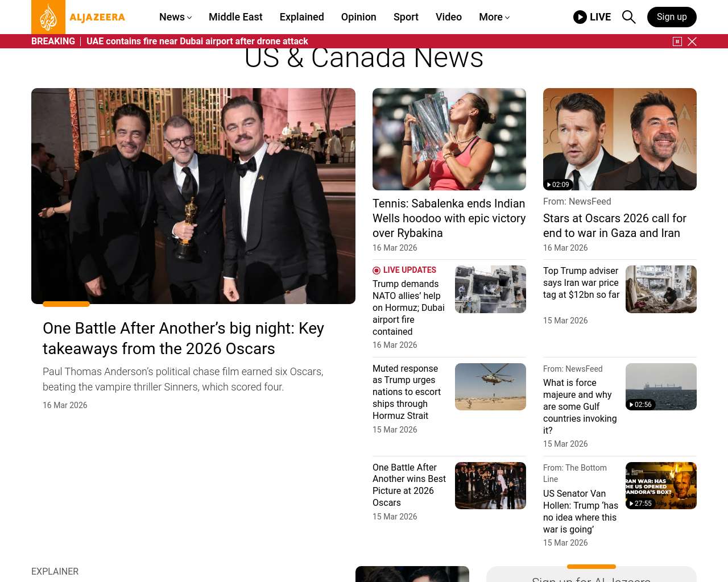Open the Sabalenka trophy photo
Image resolution: width=728 pixels, height=582 pixels.
click(449, 139)
